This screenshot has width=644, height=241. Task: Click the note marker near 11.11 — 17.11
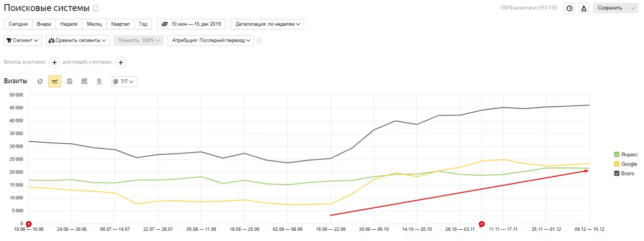[481, 223]
